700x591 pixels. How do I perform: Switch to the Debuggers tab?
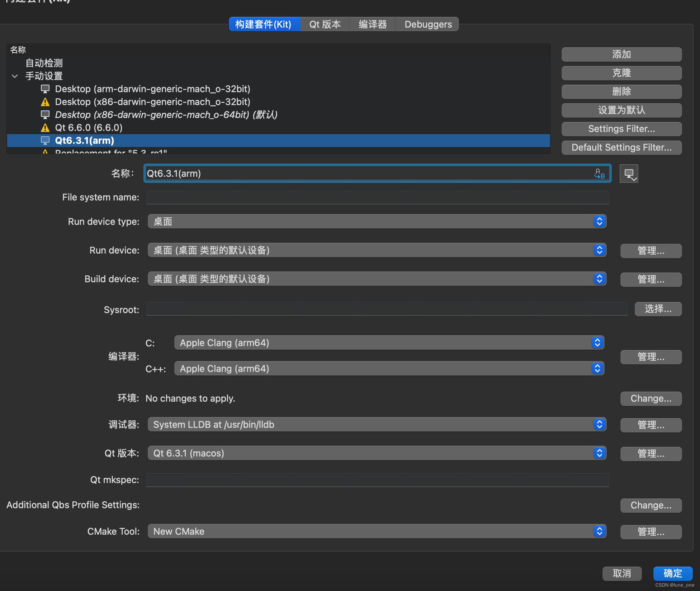tap(427, 24)
